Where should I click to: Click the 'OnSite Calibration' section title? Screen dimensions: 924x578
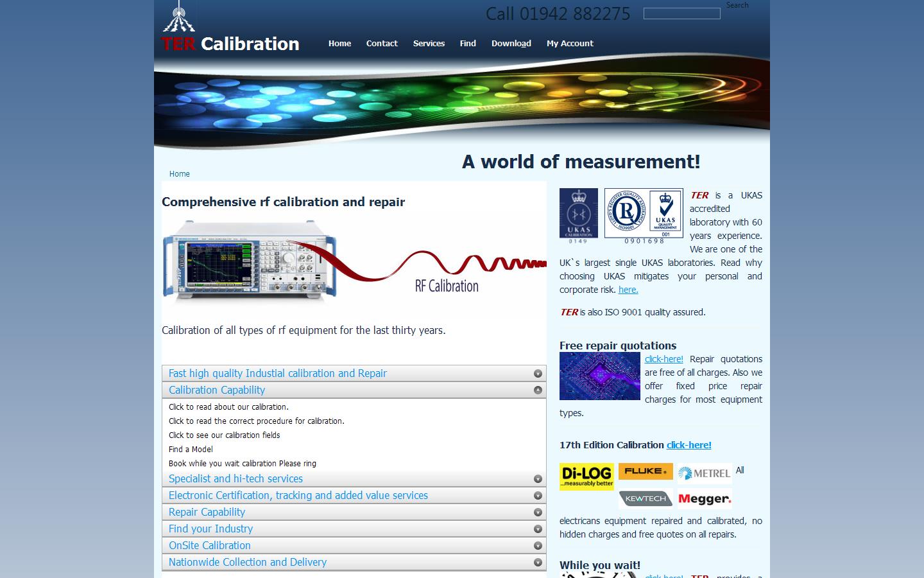coord(210,546)
